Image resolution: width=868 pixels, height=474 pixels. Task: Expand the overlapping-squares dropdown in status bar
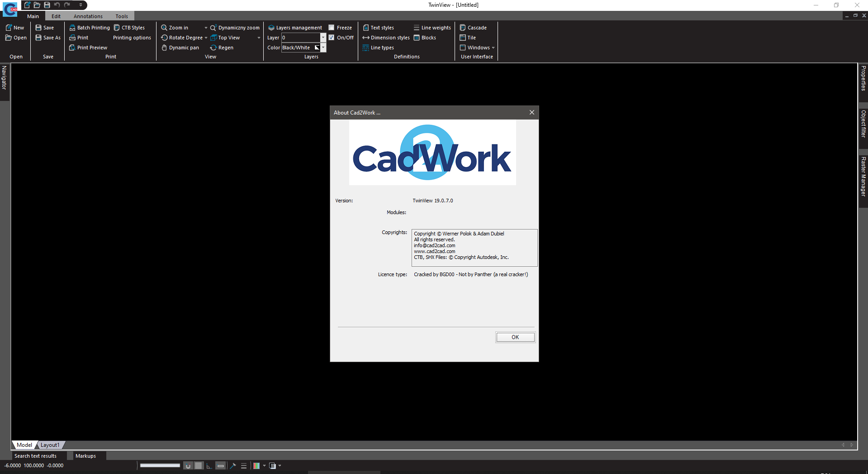pos(280,465)
